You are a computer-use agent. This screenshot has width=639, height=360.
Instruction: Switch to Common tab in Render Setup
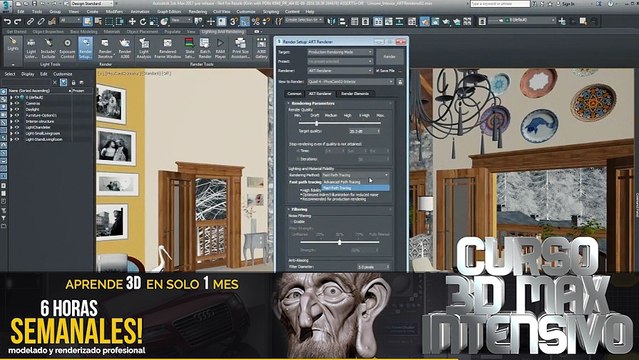click(294, 94)
